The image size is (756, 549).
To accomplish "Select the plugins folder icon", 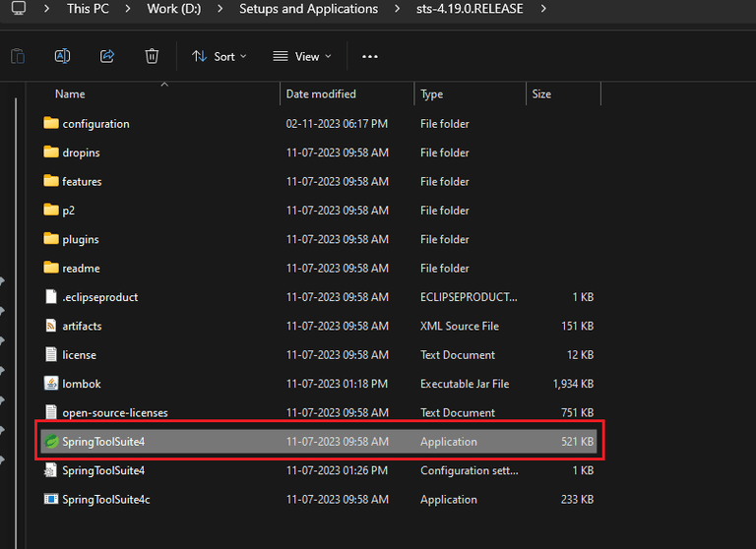I will (51, 239).
